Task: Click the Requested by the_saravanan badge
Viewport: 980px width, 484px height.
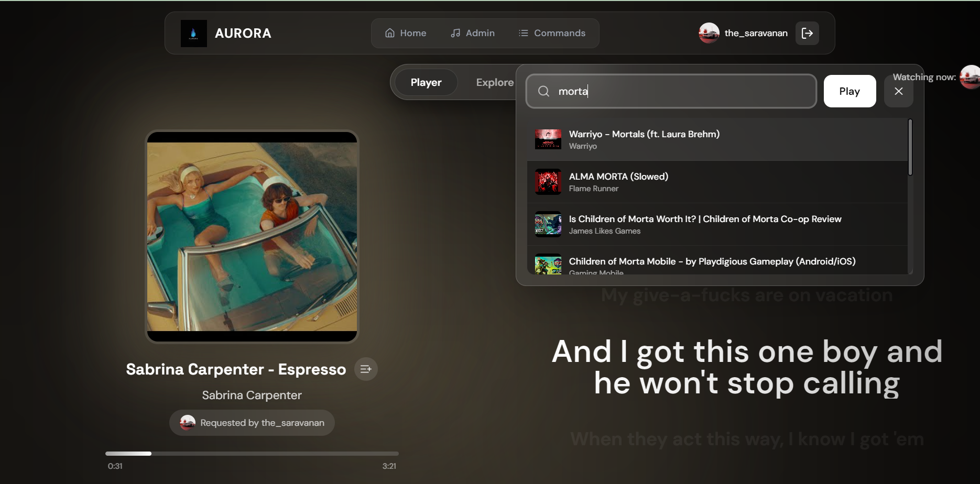Action: tap(252, 423)
